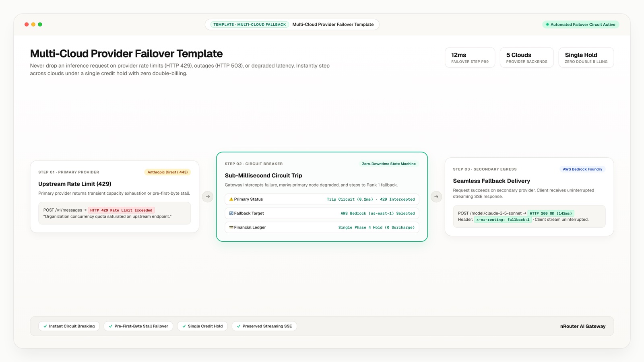
Task: Click the Upstream Rate Limit (429) heading
Action: (x=75, y=184)
